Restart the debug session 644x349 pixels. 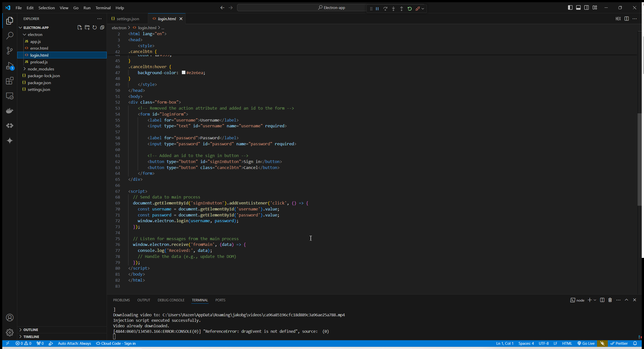pyautogui.click(x=409, y=9)
